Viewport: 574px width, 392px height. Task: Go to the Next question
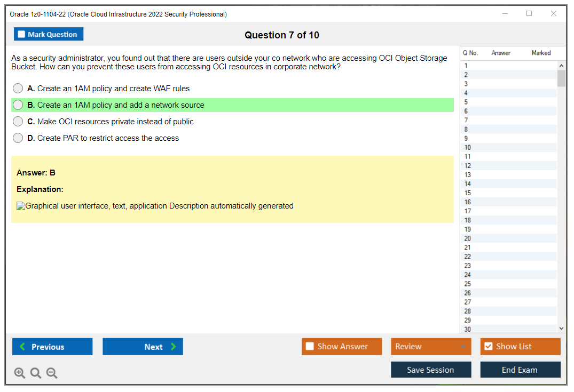point(143,347)
